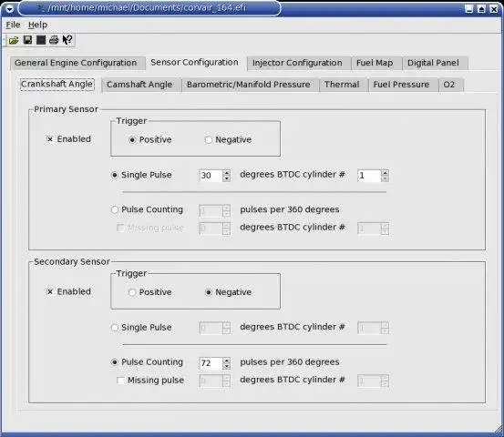Activate the What's This help pointer icon
Screen dimensions: 504x437
tap(67, 40)
